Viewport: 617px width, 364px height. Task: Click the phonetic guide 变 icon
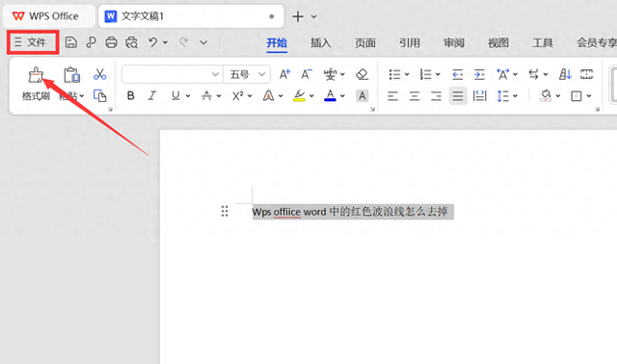coord(331,74)
